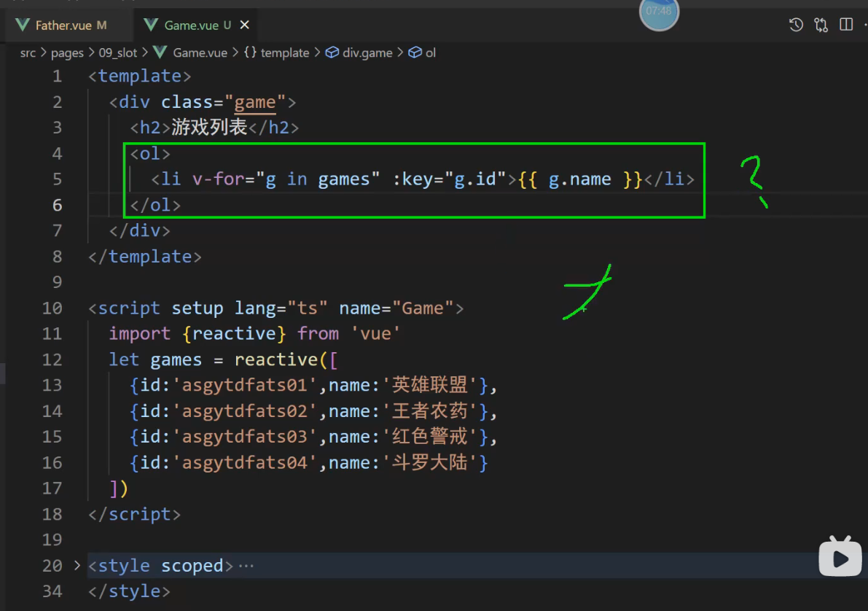Click the 07:48 timer bubble
Screen dimensions: 868x611
[x=659, y=12]
